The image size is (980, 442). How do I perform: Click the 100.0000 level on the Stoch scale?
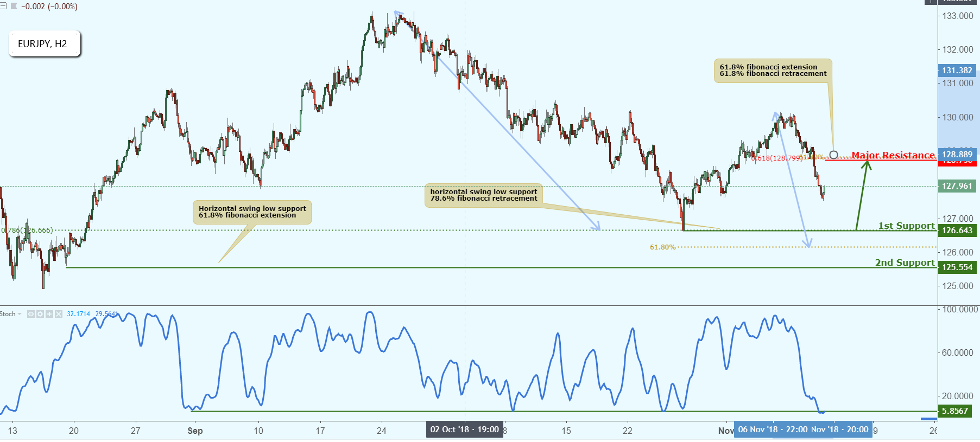[x=960, y=309]
